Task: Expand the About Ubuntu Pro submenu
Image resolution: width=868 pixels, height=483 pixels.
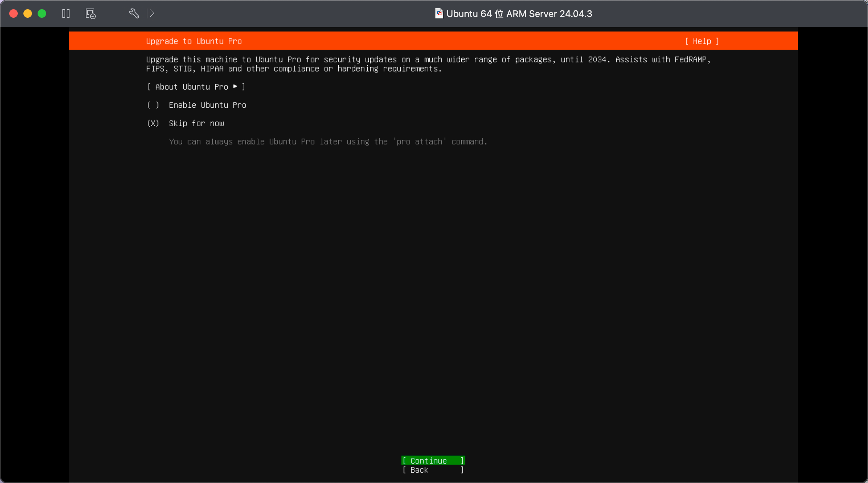Action: pos(191,87)
